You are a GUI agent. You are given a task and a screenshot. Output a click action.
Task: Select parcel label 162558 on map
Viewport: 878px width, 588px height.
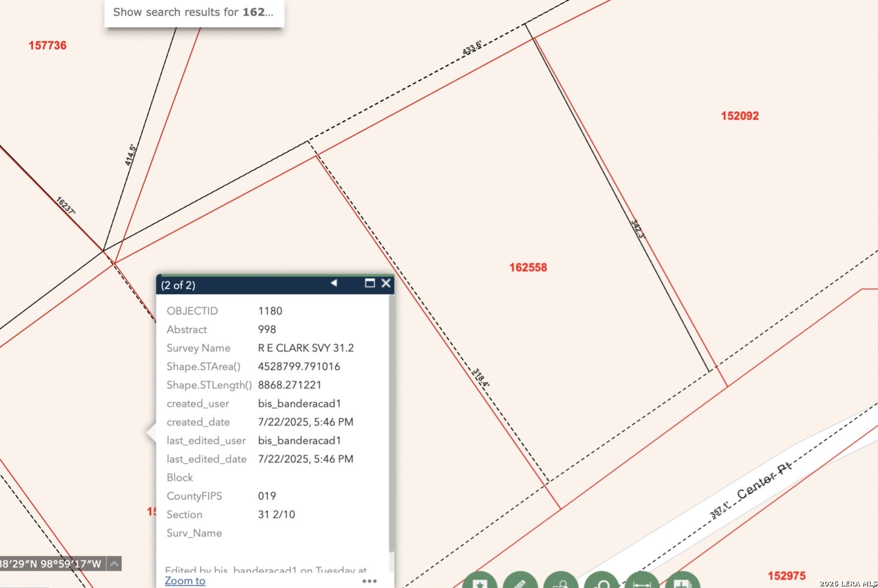[528, 268]
